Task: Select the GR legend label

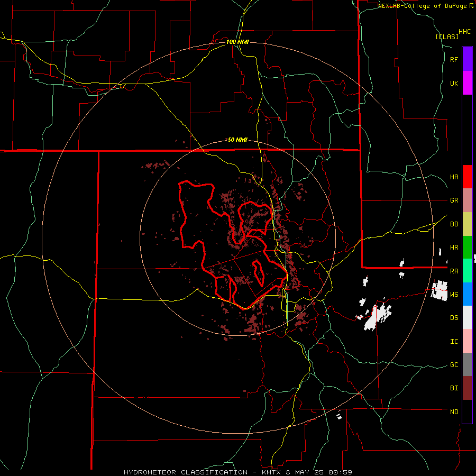Action: (x=454, y=200)
